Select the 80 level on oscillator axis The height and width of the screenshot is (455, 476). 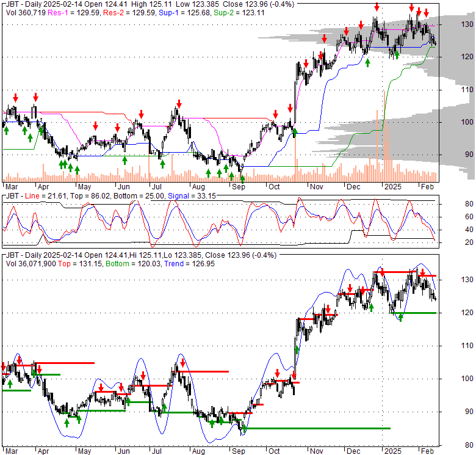pos(469,204)
